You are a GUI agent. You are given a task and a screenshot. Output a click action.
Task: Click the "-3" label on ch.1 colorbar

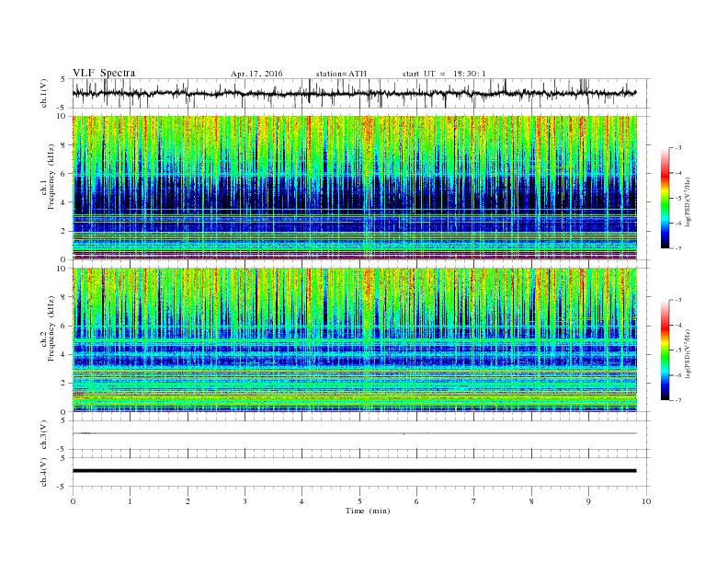click(678, 148)
